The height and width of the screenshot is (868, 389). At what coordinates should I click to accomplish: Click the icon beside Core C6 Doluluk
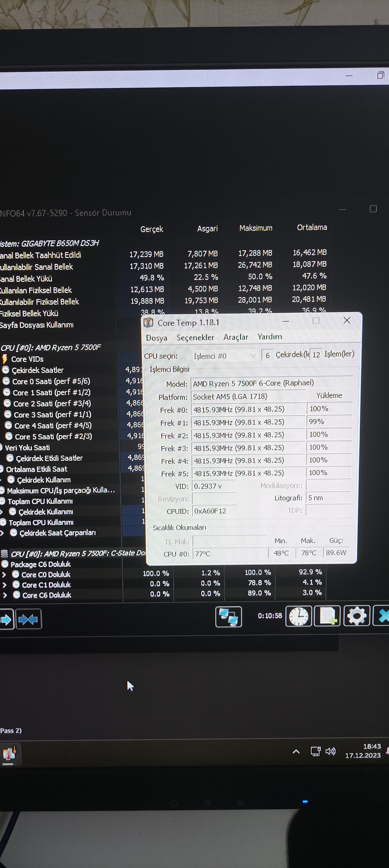tap(16, 595)
